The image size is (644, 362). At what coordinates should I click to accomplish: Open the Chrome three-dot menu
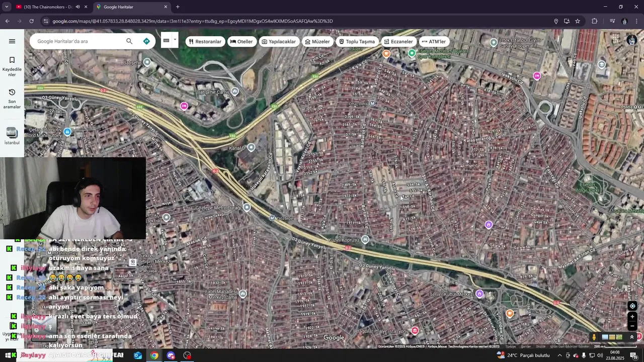click(x=636, y=21)
